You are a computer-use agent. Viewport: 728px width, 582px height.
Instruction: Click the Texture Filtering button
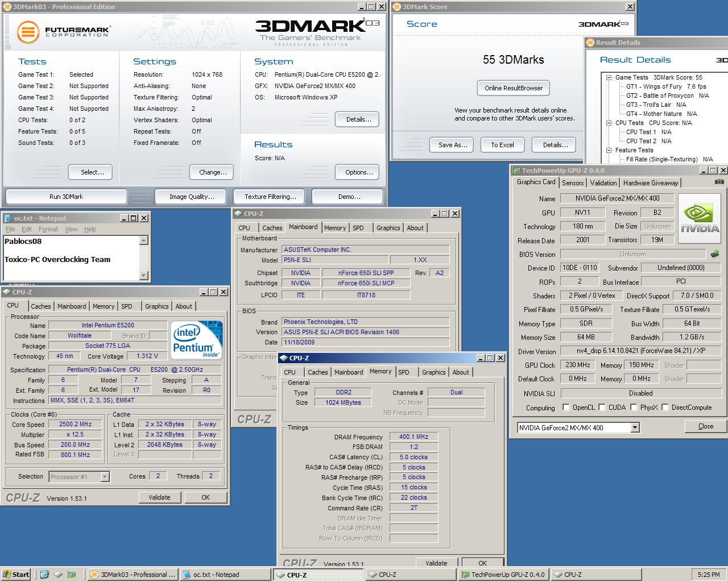270,197
